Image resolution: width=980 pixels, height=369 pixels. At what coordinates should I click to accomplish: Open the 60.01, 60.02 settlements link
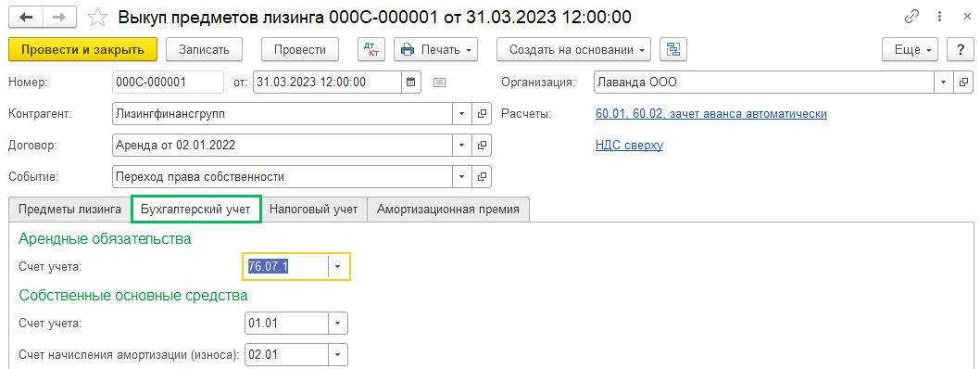pyautogui.click(x=711, y=114)
